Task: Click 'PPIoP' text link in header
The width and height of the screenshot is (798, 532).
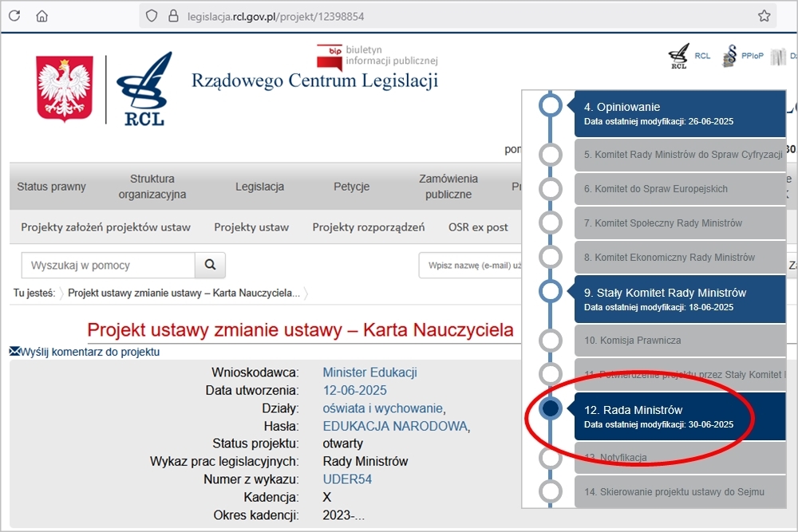Action: click(x=753, y=56)
